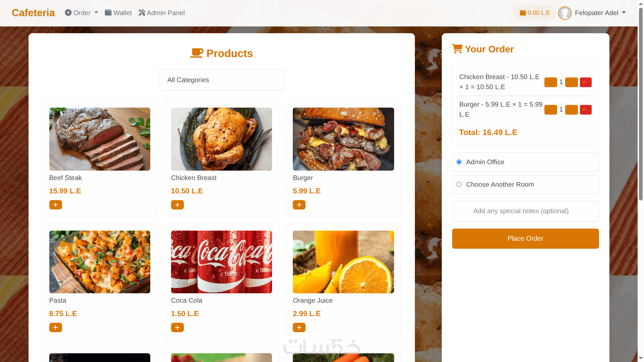Viewport: 644px width, 362px height.
Task: Click the 0.00 L.E wallet balance badge
Action: (x=535, y=13)
